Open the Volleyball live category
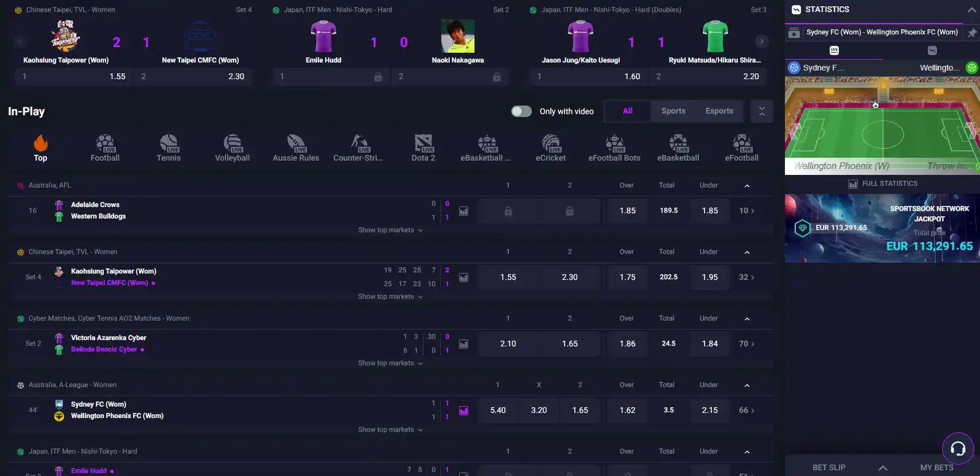Screen dimensions: 980x476 click(232, 148)
